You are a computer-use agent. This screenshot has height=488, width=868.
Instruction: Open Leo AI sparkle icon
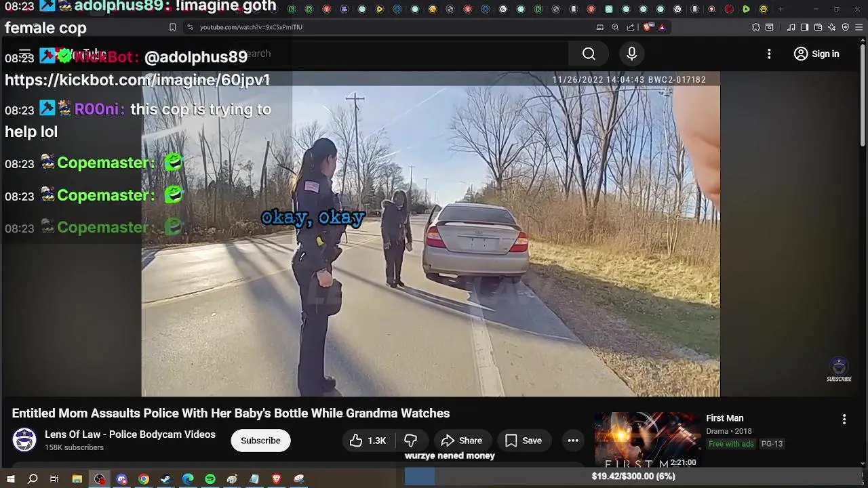831,27
